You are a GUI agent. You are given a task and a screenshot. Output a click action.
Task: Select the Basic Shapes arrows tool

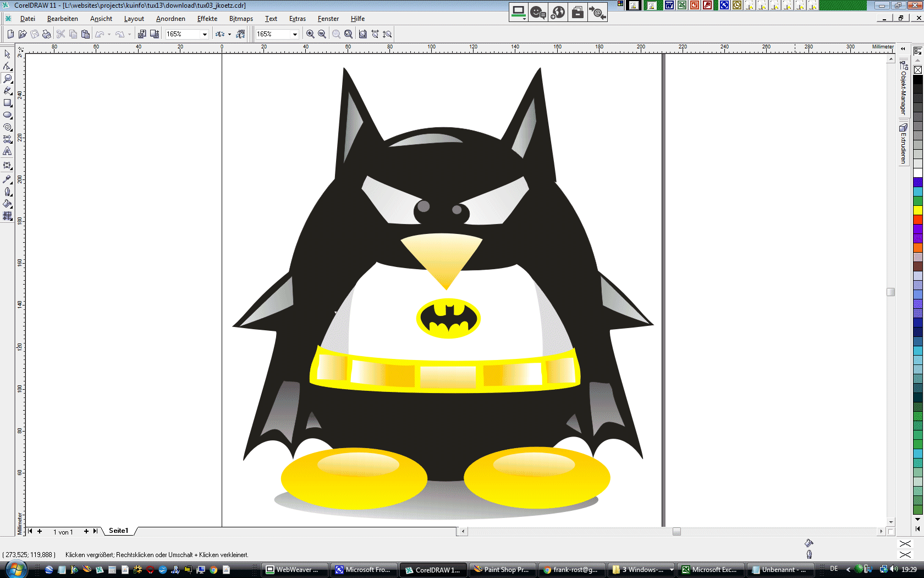pos(7,139)
